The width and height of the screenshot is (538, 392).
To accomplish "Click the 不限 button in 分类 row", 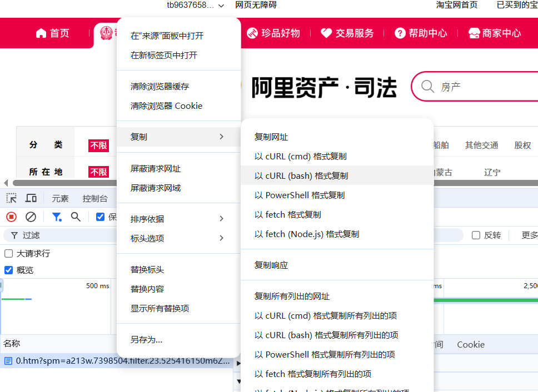I will pos(99,145).
